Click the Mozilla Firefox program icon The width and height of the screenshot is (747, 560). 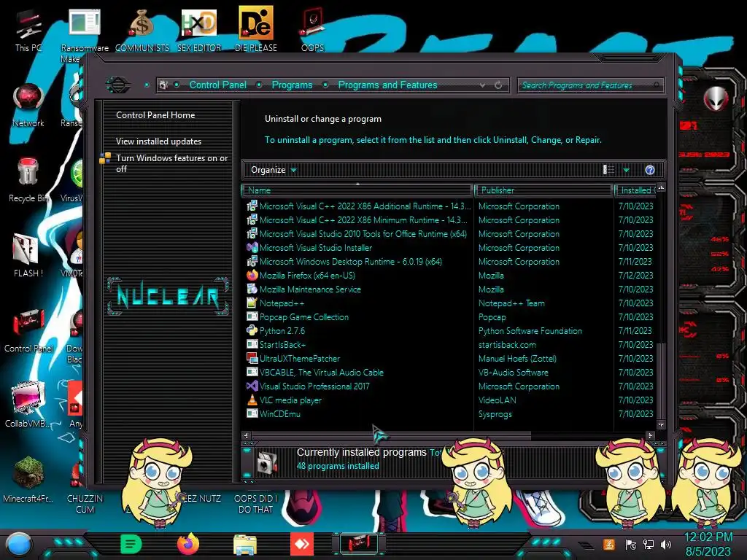[252, 275]
